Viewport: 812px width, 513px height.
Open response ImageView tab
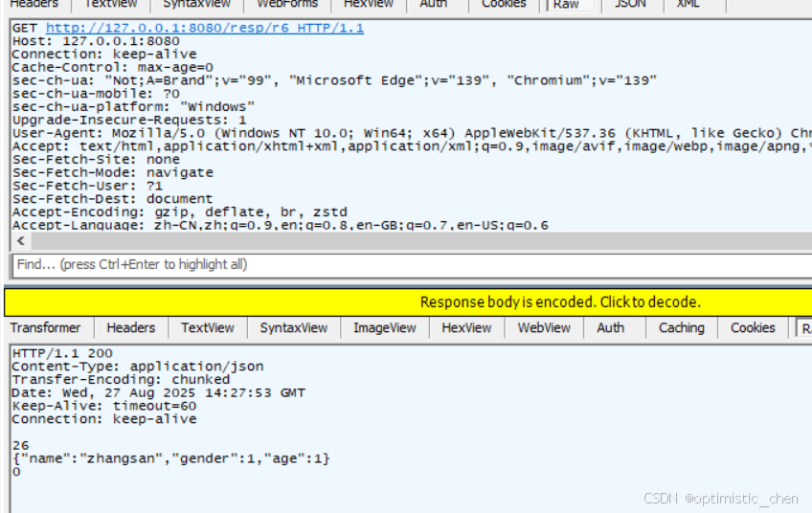(x=385, y=328)
